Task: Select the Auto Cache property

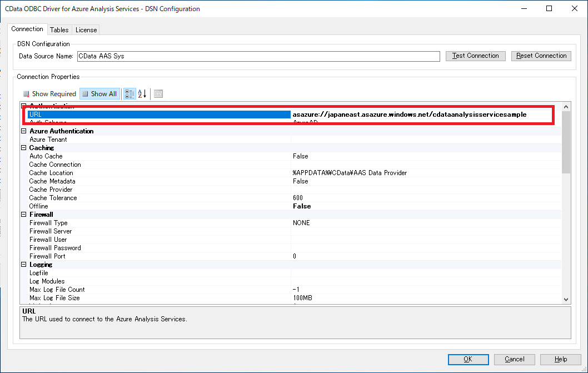Action: click(x=46, y=156)
